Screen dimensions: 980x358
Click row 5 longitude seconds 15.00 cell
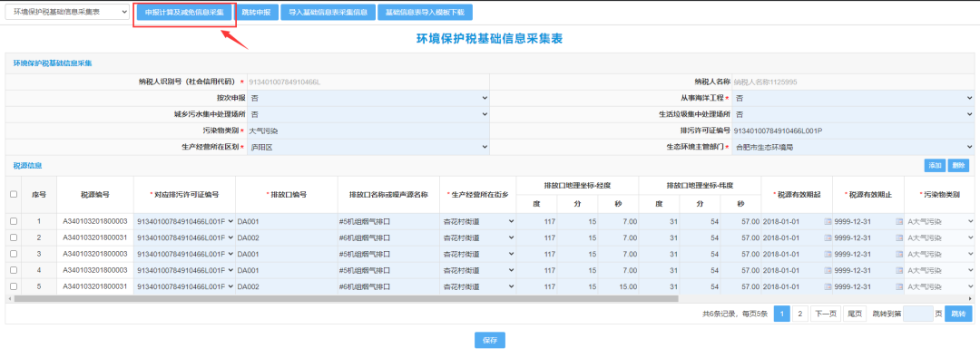click(618, 286)
